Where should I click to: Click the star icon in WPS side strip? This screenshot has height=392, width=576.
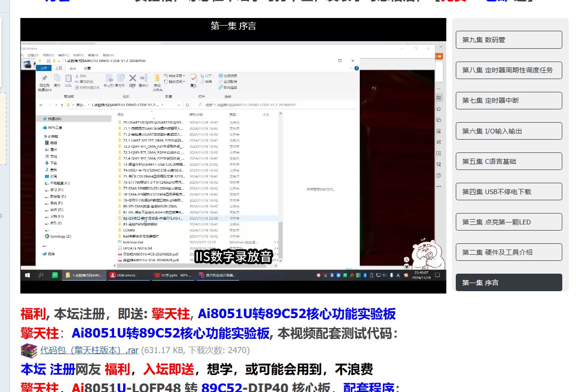click(439, 109)
